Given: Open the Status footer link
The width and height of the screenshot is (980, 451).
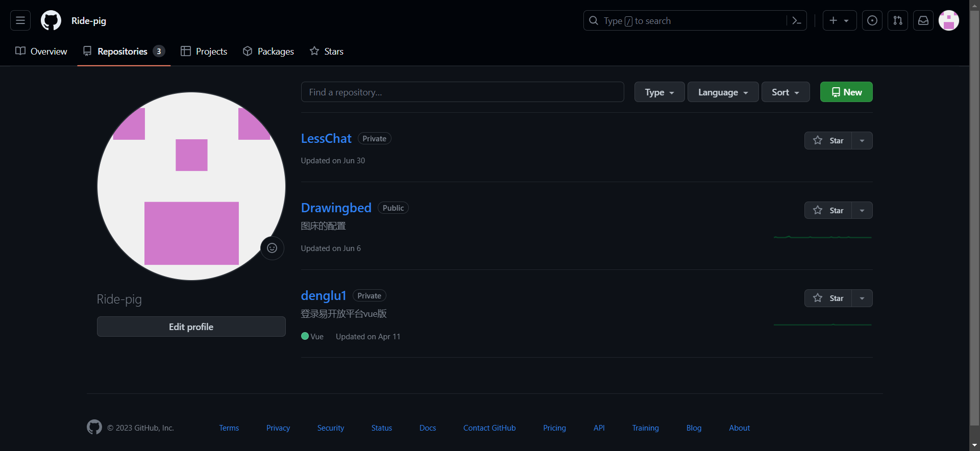Looking at the screenshot, I should (x=382, y=428).
